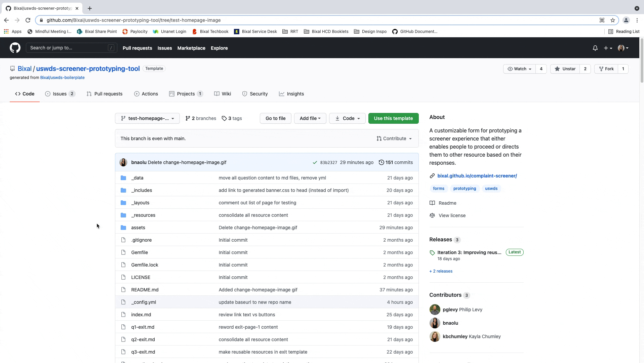Open the q1-exit.md file
The height and width of the screenshot is (363, 644).
coord(143,327)
